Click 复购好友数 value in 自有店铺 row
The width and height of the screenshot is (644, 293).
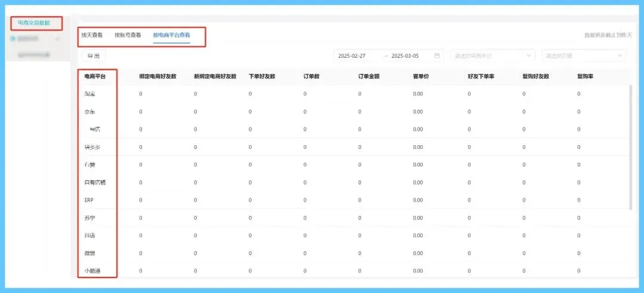(x=524, y=183)
